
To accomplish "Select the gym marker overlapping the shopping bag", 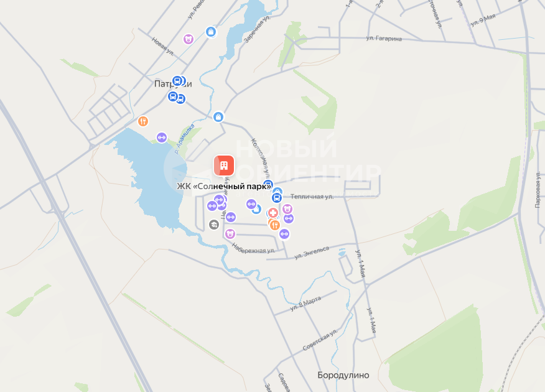I will pos(251,204).
